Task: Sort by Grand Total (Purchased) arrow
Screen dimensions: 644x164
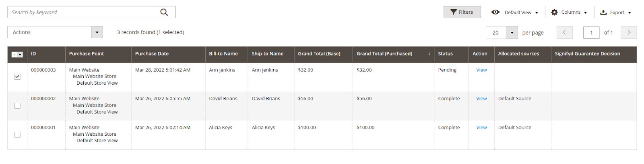Action: tap(429, 54)
